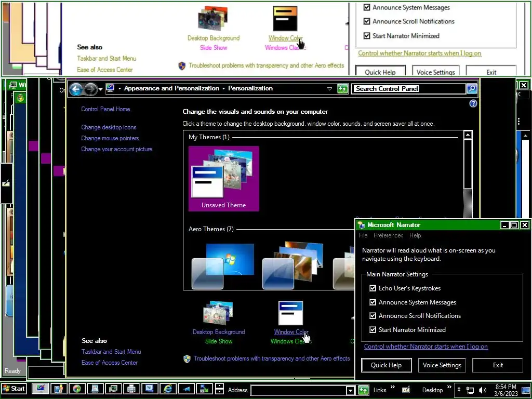The height and width of the screenshot is (399, 532).
Task: Click Personalization in the breadcrumb bar
Action: tap(250, 88)
